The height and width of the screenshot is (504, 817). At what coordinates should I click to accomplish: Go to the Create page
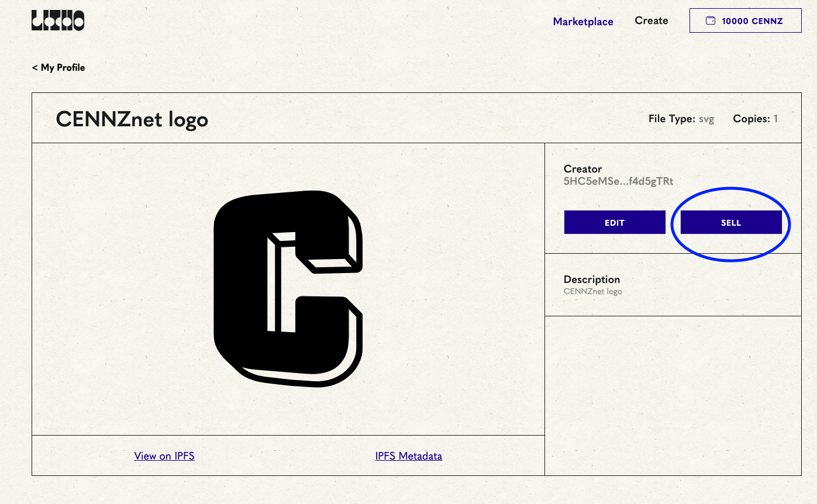click(x=651, y=20)
